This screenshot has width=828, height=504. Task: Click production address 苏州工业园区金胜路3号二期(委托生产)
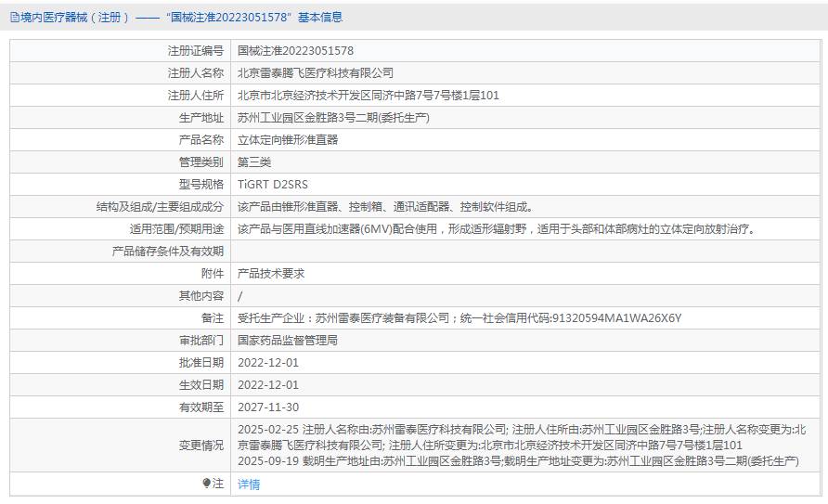(333, 117)
